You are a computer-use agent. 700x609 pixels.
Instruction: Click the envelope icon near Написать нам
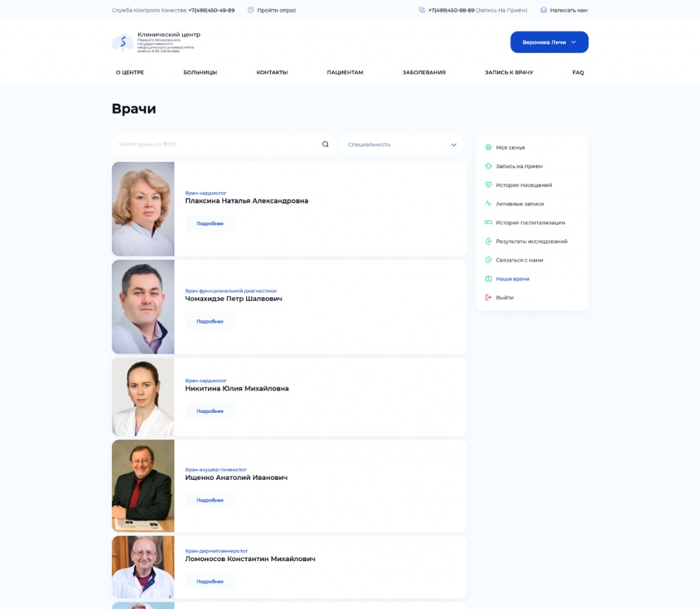coord(543,10)
